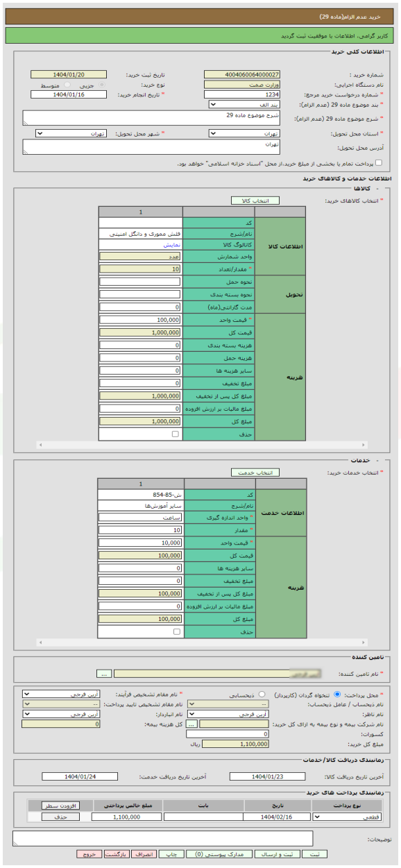Click the نحوه بسته بندی input field
401x868 pixels.
point(140,294)
